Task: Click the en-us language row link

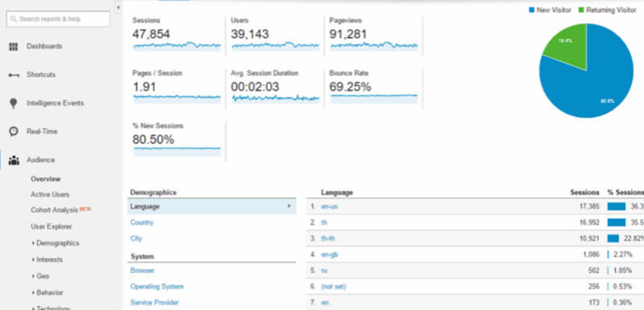Action: coord(329,206)
